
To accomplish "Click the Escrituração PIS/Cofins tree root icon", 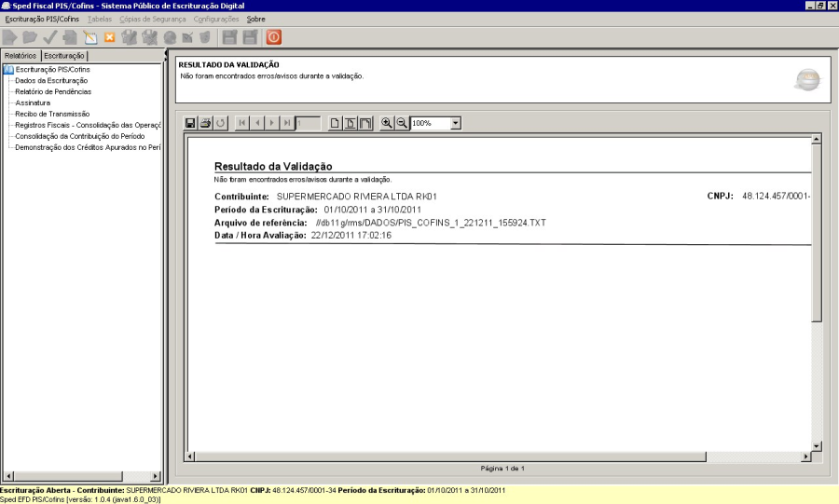I will point(8,70).
